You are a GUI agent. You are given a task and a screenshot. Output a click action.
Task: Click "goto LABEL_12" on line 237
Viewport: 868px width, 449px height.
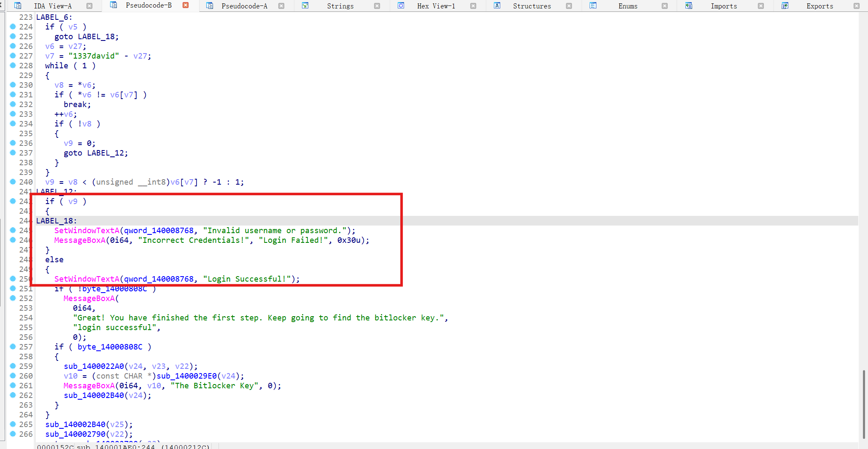coord(96,153)
